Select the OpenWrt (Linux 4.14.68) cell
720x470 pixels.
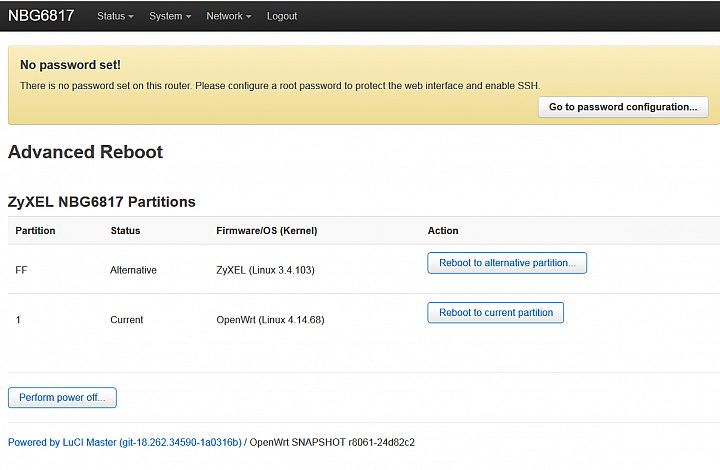click(x=270, y=319)
